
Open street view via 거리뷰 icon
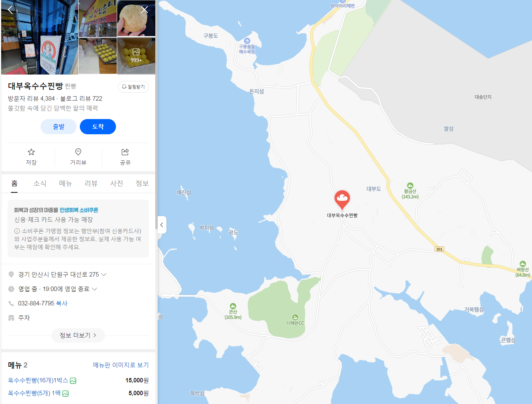(78, 157)
